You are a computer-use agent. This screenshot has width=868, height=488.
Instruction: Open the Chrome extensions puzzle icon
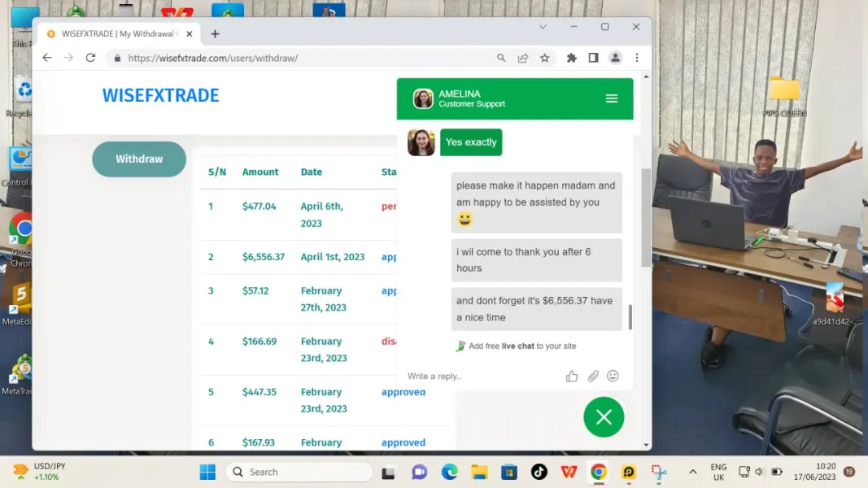pyautogui.click(x=571, y=58)
